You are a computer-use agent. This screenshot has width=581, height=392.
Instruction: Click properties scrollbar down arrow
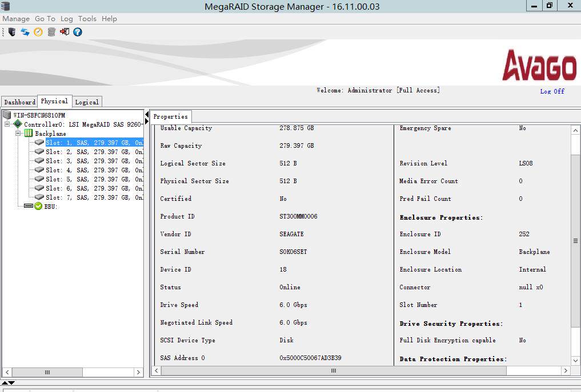tap(575, 361)
